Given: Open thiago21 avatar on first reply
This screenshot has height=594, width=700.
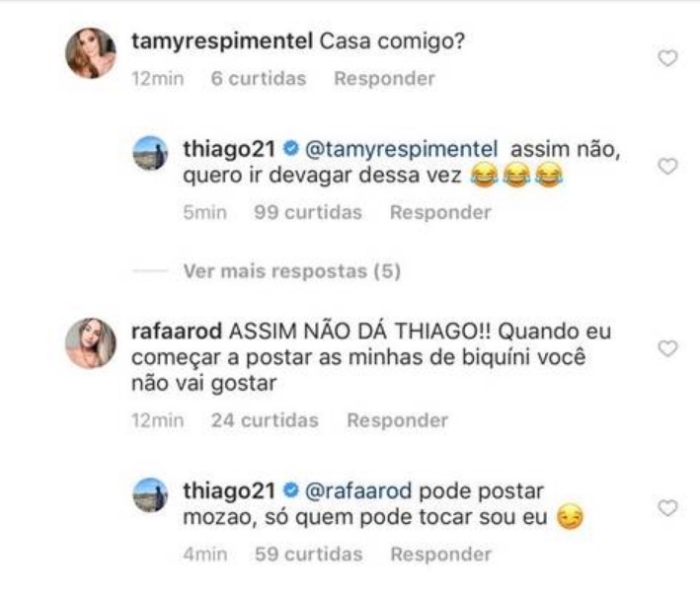Looking at the screenshot, I should point(150,153).
